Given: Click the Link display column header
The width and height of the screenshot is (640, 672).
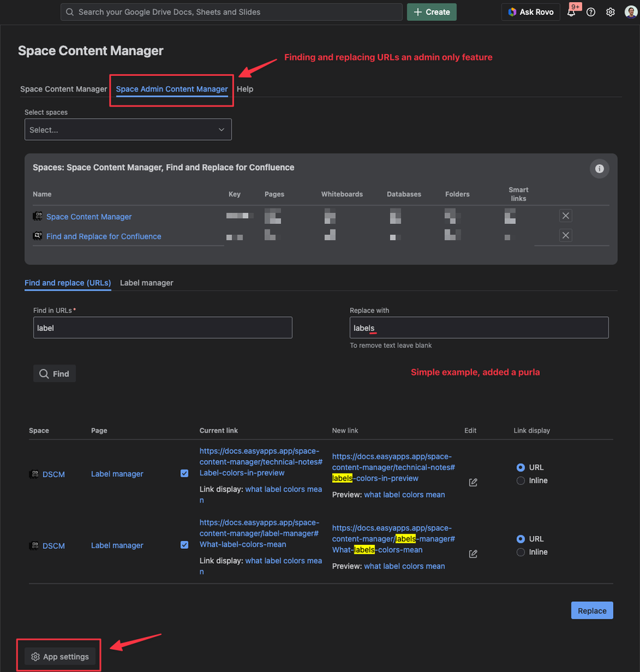Looking at the screenshot, I should [532, 431].
